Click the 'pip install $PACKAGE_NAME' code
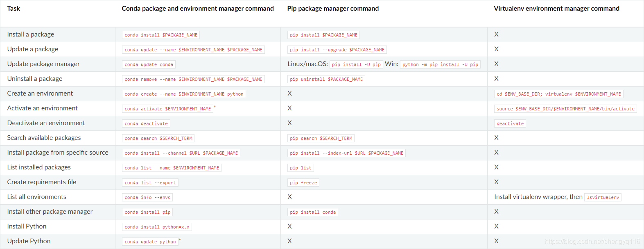Viewport: 644px width, 249px height. (x=324, y=35)
